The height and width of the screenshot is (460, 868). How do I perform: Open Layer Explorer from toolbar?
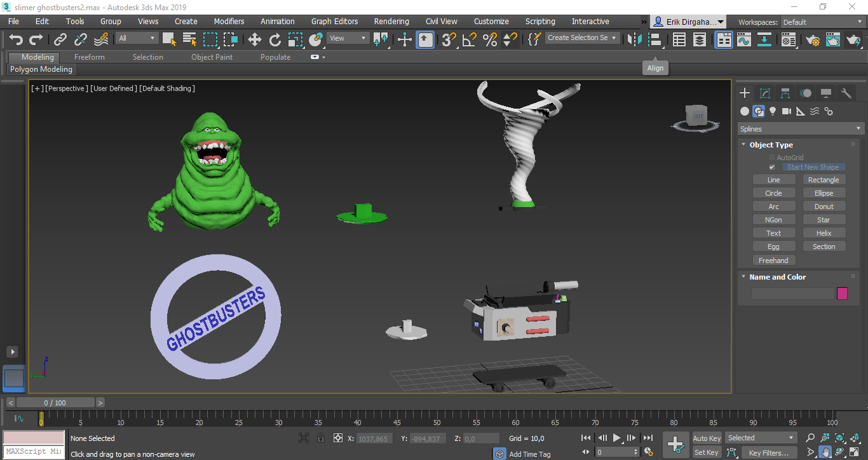click(x=700, y=39)
